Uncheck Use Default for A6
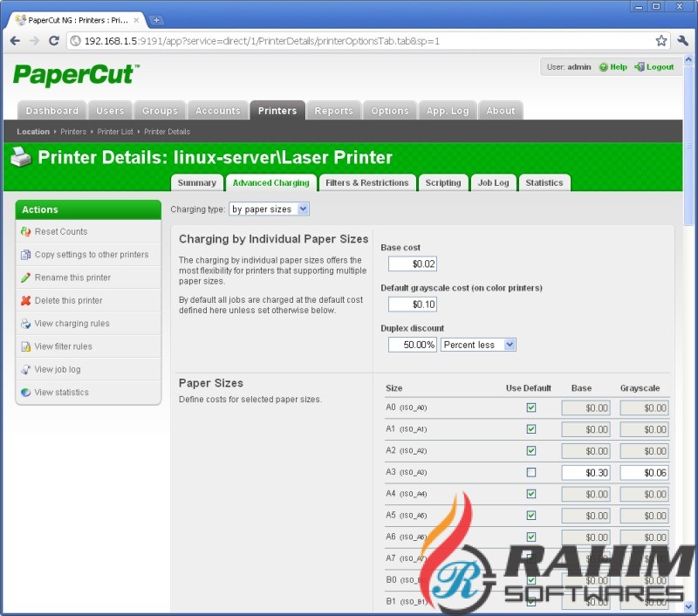Image resolution: width=698 pixels, height=616 pixels. [531, 537]
